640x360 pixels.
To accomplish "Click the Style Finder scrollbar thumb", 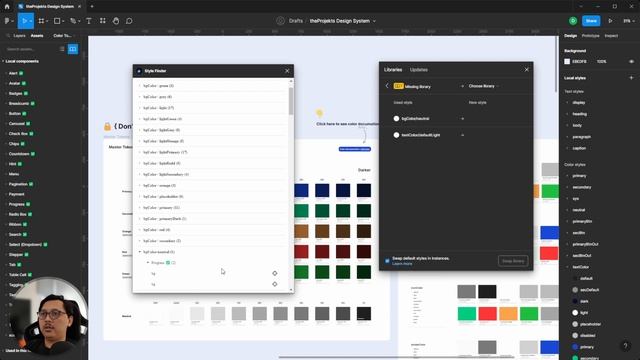I will coord(291,101).
